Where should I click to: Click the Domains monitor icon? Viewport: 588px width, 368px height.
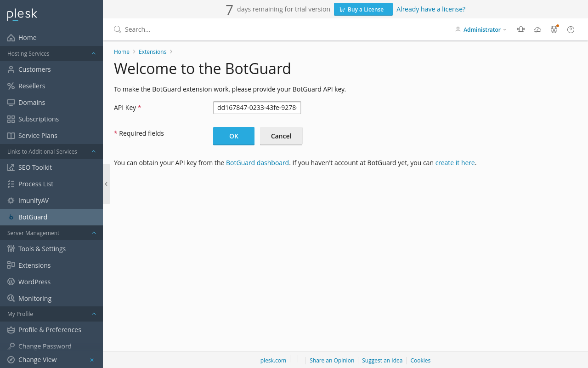(x=11, y=103)
